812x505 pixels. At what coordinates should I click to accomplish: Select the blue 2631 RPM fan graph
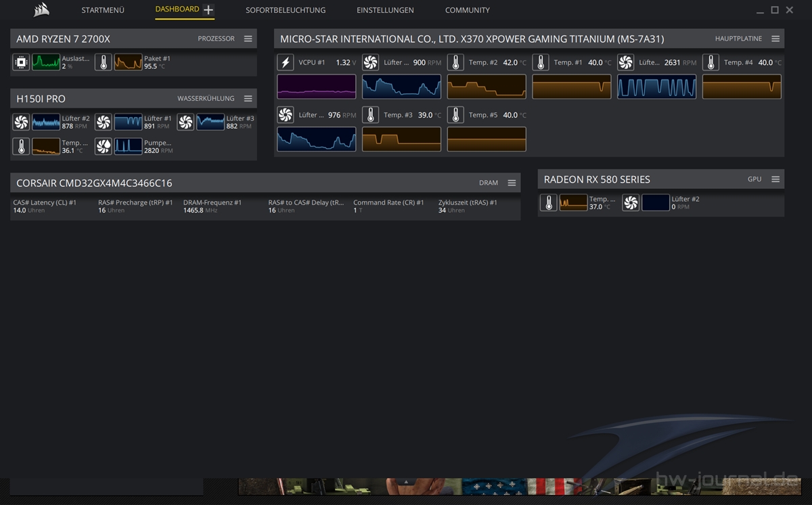pyautogui.click(x=656, y=87)
